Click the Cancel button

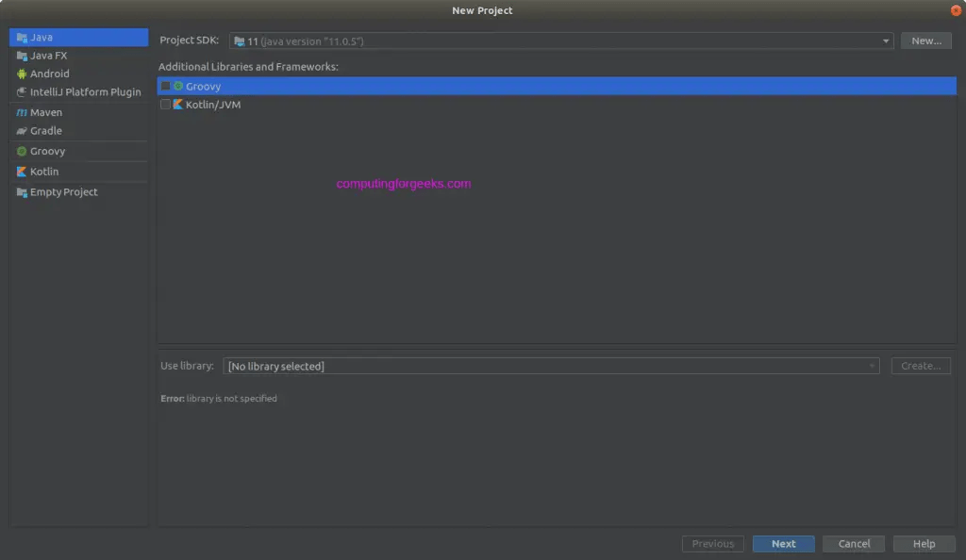point(854,544)
